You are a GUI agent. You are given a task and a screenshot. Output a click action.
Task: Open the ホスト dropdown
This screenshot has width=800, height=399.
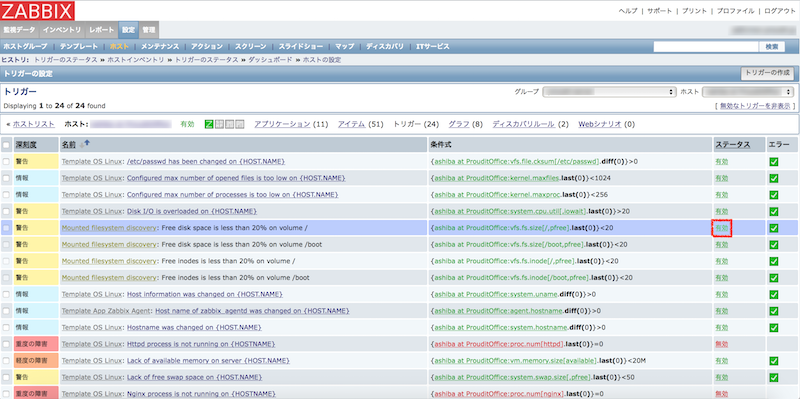coord(748,92)
